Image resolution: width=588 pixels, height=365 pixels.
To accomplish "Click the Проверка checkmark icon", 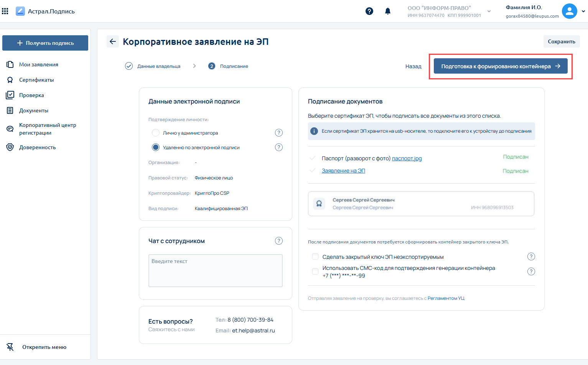I will [x=10, y=95].
